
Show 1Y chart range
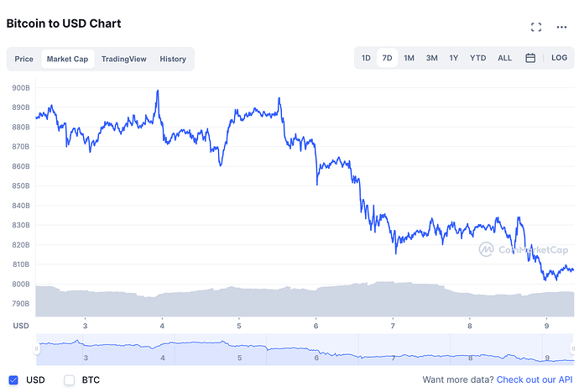click(454, 59)
